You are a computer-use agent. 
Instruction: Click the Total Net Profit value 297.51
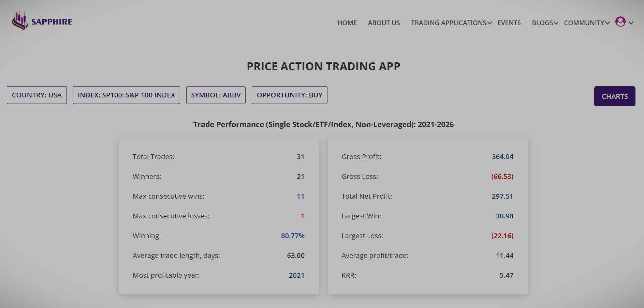coord(502,196)
